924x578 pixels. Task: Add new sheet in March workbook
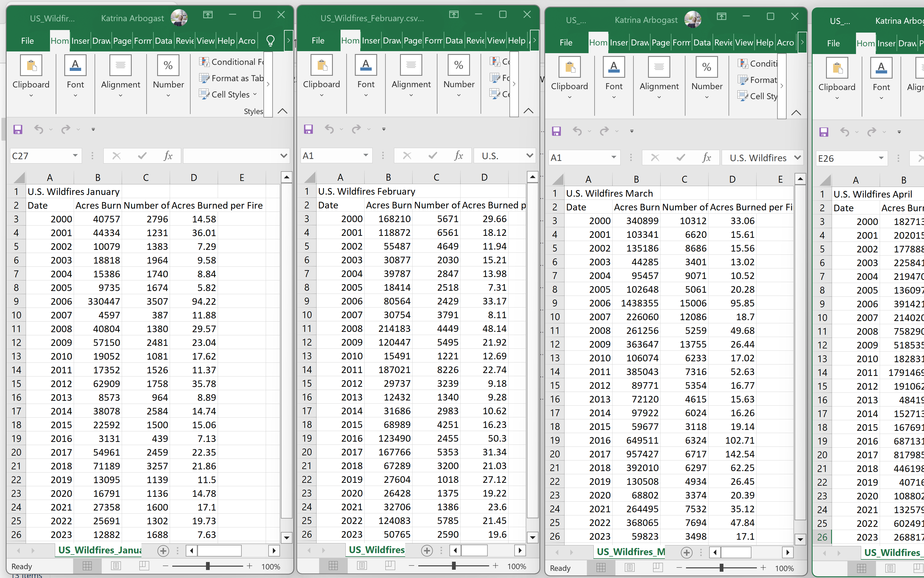pyautogui.click(x=686, y=552)
